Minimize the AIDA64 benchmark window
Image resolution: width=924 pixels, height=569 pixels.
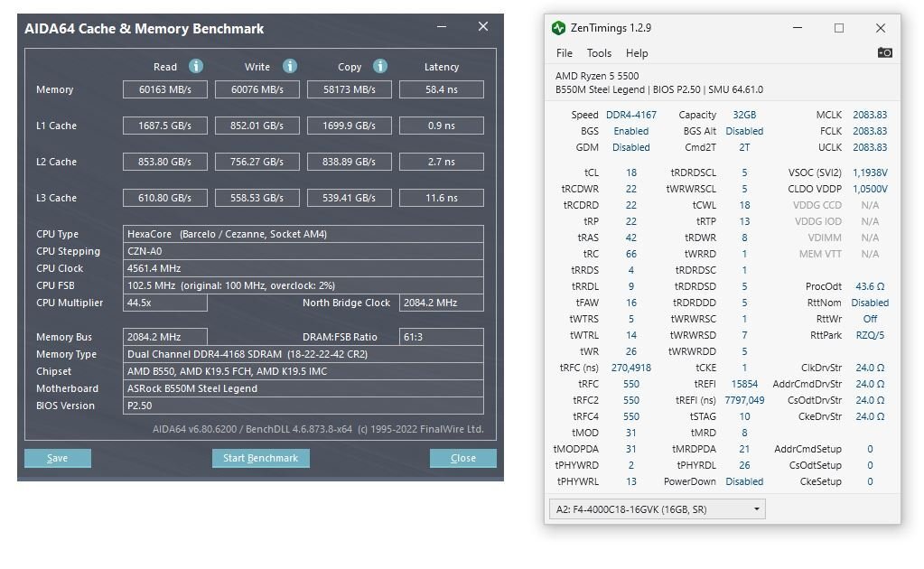click(442, 26)
